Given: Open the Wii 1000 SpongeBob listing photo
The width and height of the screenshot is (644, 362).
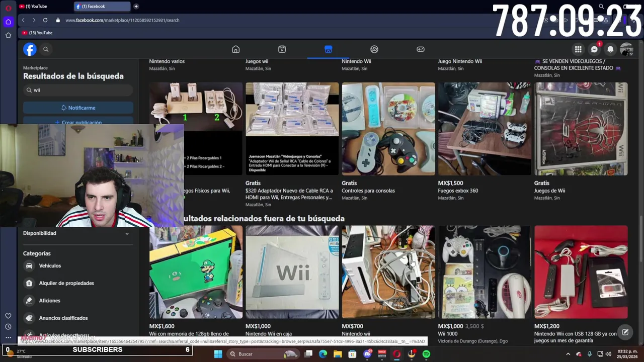Looking at the screenshot, I should click(x=485, y=272).
